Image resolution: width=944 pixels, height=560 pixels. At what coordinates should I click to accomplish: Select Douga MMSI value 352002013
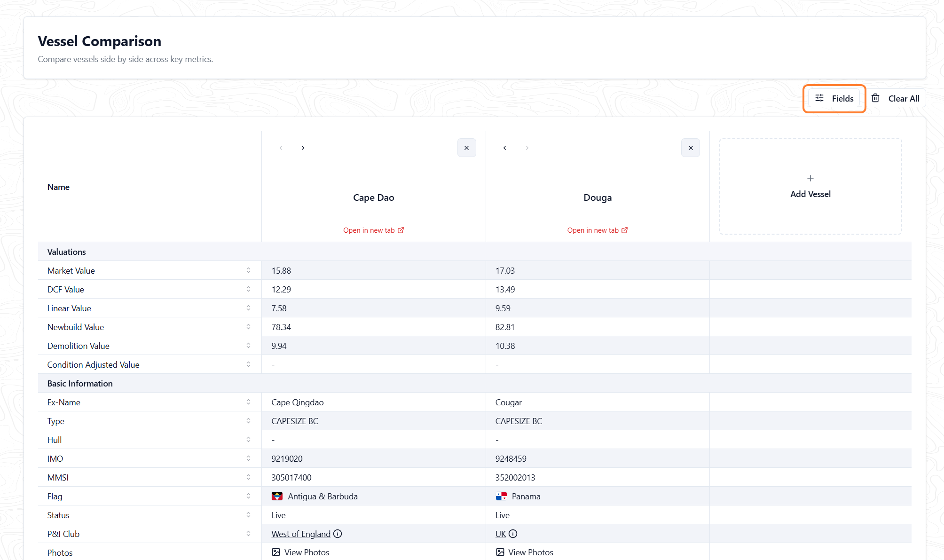click(515, 477)
